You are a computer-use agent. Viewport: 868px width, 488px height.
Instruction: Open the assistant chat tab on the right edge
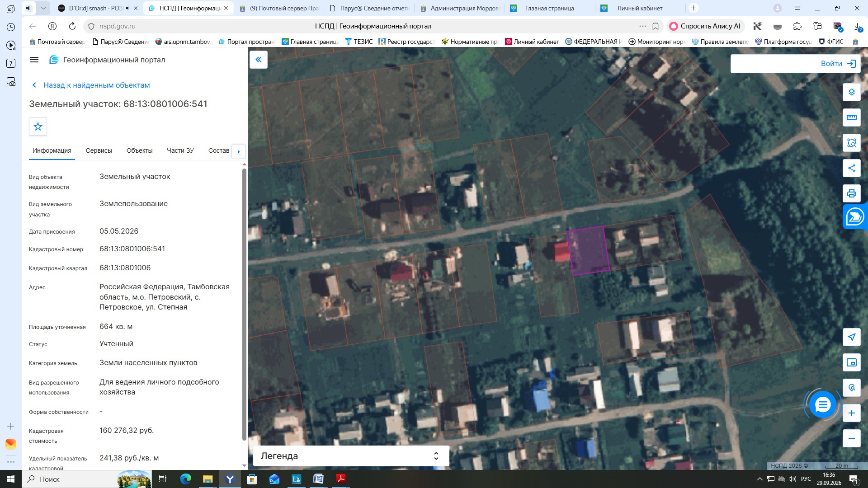pos(855,217)
